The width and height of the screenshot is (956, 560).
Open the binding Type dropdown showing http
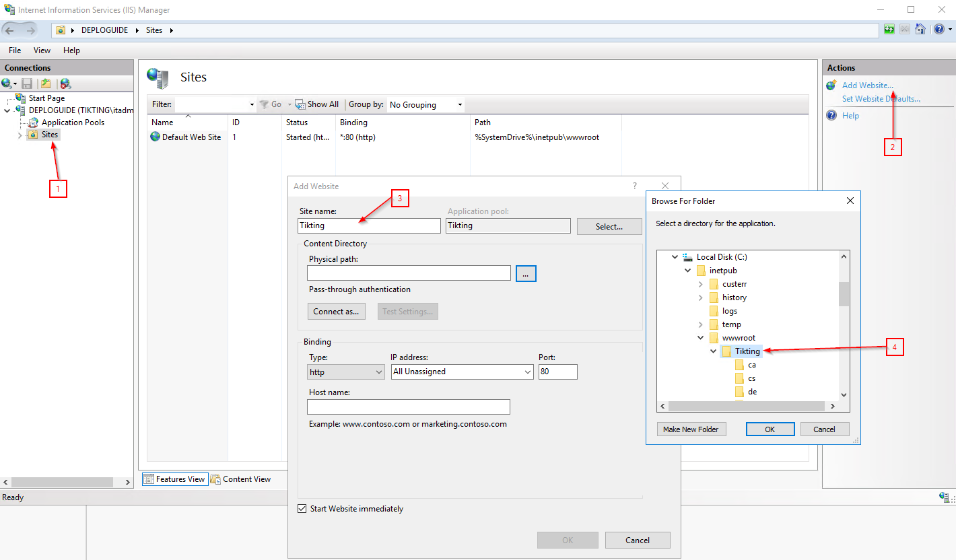tap(346, 372)
